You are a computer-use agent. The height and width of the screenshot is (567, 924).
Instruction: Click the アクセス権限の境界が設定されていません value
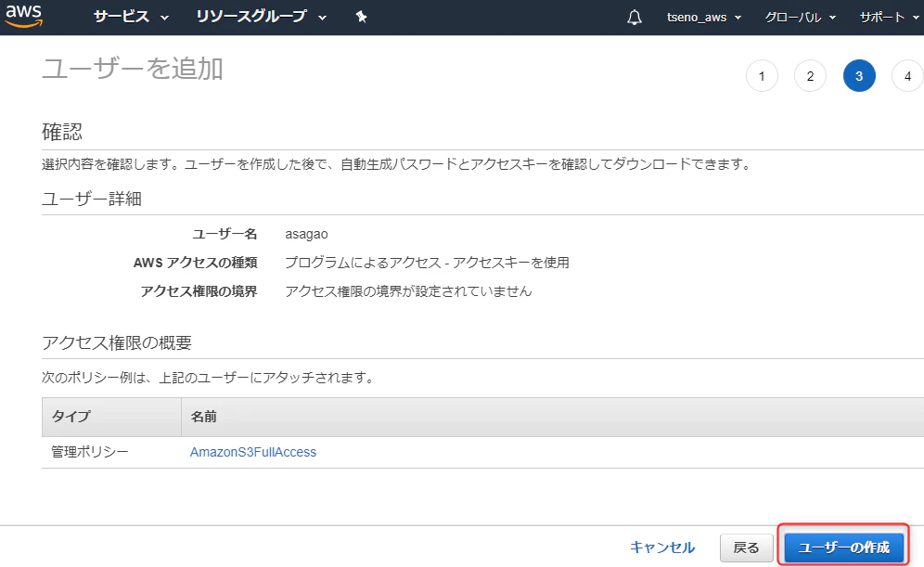408,291
